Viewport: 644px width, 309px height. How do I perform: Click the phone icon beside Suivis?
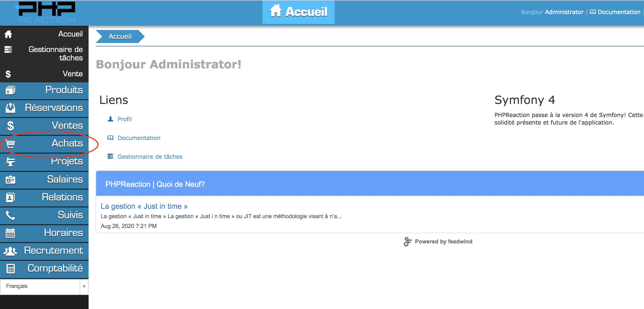click(x=10, y=215)
